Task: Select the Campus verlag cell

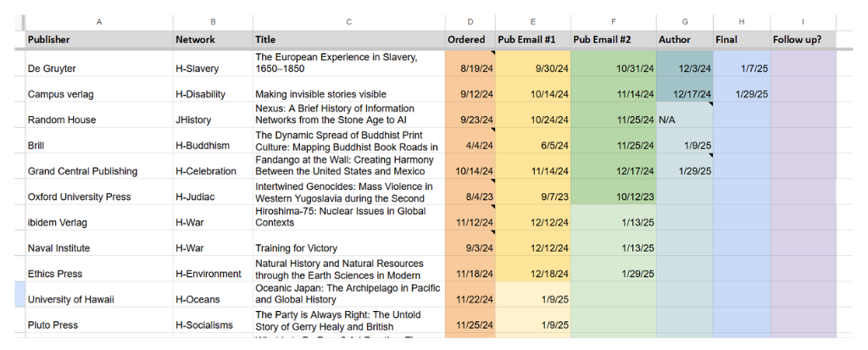Action: point(99,89)
